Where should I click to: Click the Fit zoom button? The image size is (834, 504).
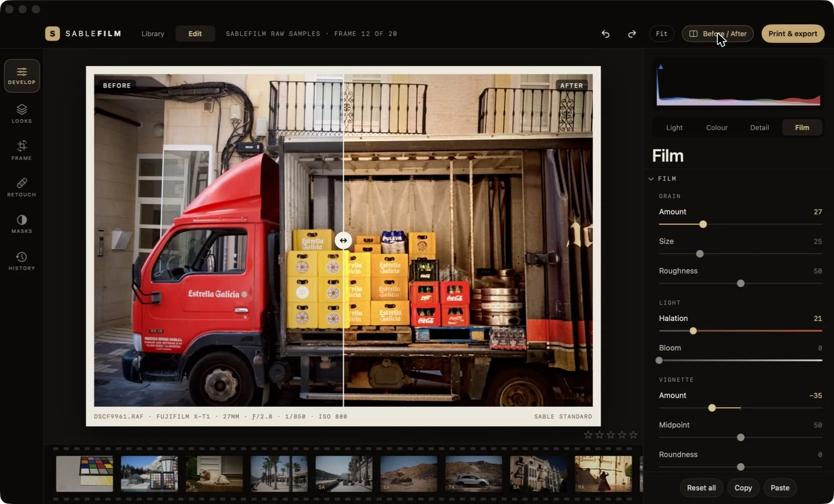661,34
